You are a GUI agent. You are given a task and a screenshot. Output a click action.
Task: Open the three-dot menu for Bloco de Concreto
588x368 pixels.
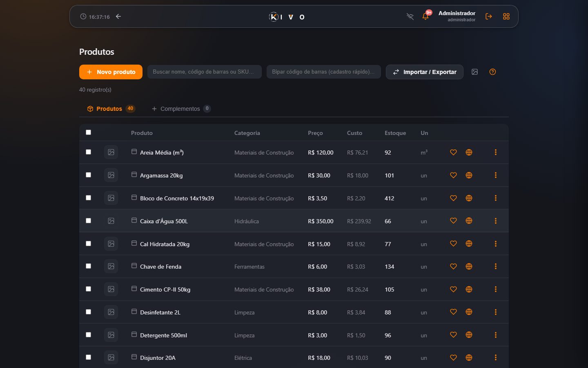[496, 198]
